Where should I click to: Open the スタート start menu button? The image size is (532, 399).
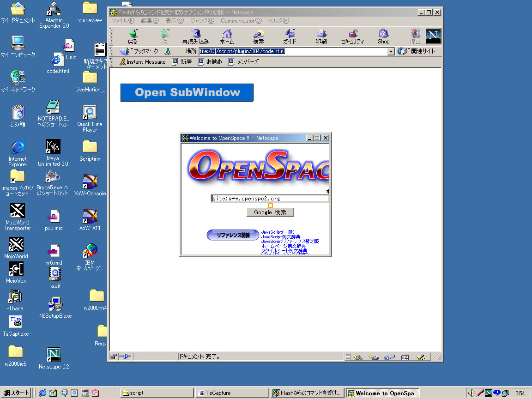coord(16,393)
